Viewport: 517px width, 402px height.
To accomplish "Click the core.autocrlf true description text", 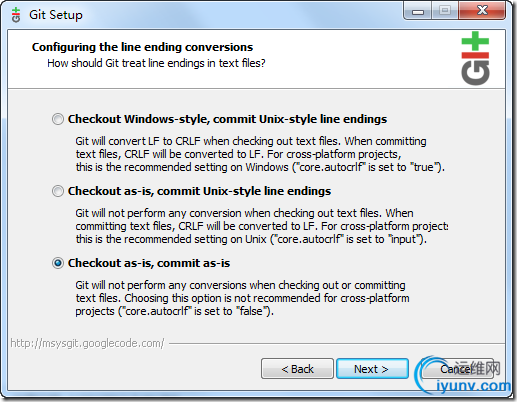I will (260, 154).
